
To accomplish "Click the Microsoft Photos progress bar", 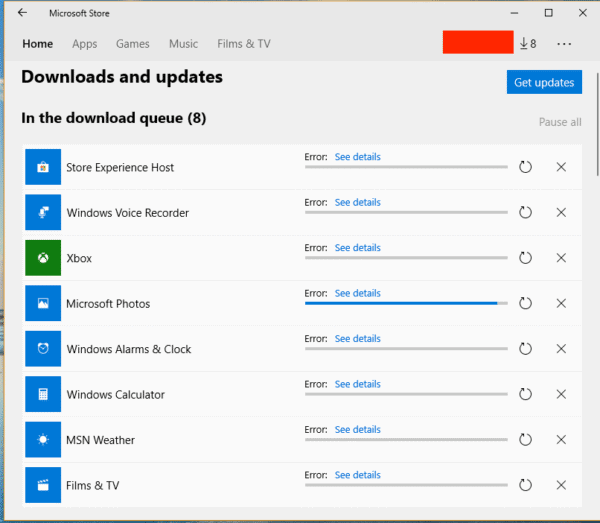I will (406, 303).
